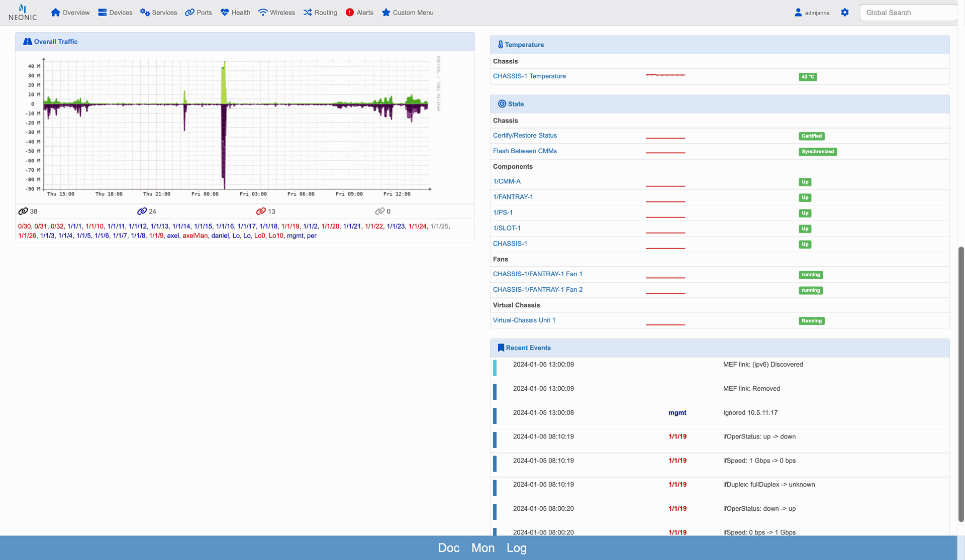The height and width of the screenshot is (560, 965).
Task: Open the CHASSIS-1 Temperature link
Action: pyautogui.click(x=529, y=76)
